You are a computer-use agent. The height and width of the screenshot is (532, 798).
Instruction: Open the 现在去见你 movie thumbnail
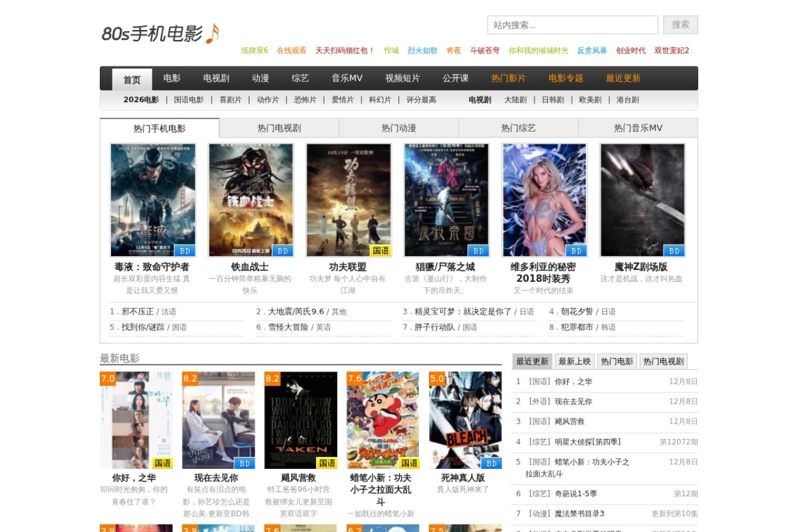coord(219,420)
